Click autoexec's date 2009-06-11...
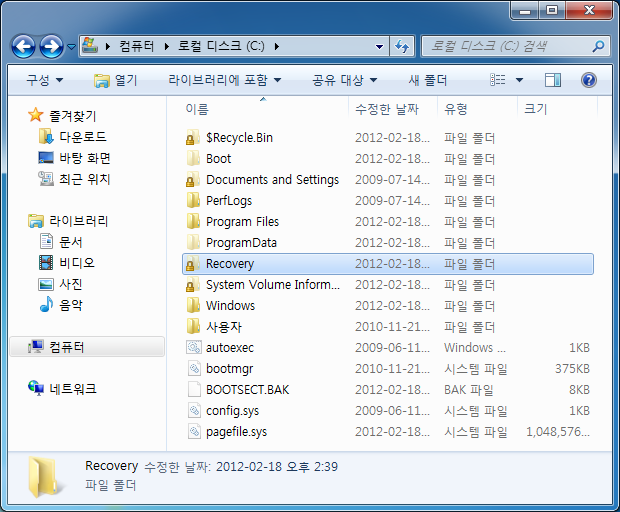Viewport: 620px width, 512px height. 392,348
